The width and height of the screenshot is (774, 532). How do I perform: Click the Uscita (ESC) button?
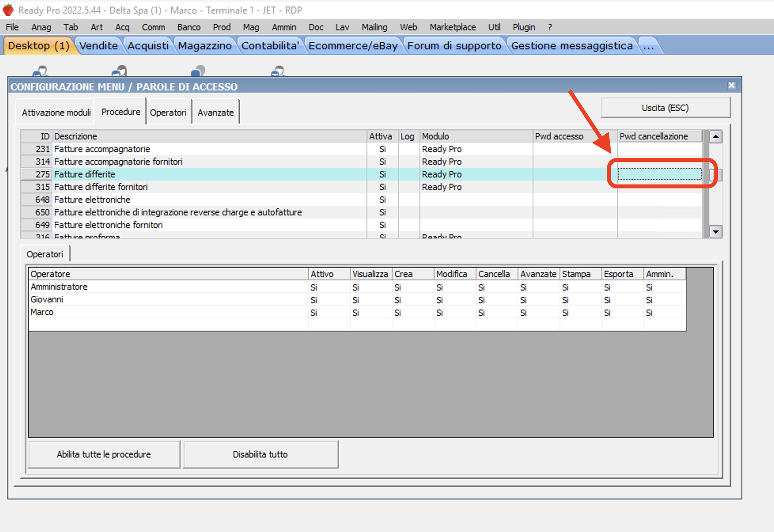665,108
